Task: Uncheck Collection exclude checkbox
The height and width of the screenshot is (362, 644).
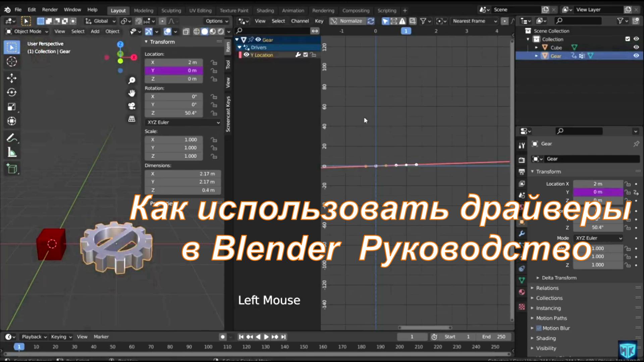Action: pyautogui.click(x=628, y=39)
